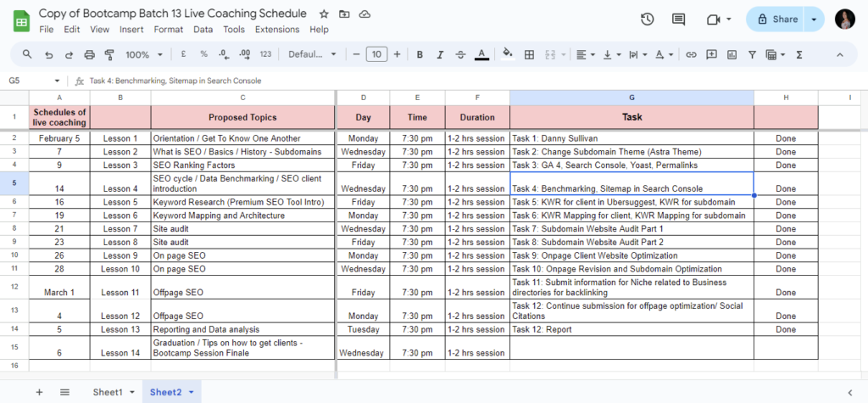This screenshot has width=868, height=403.
Task: Click the formula bar text
Action: coord(175,81)
